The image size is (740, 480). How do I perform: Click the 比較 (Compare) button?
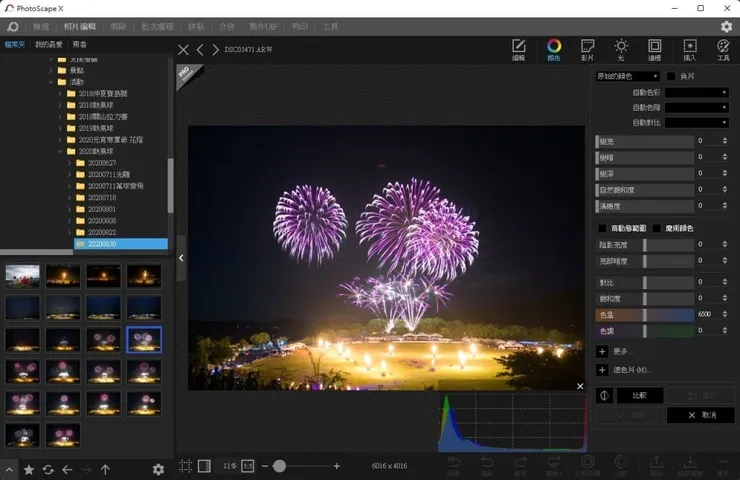pos(639,395)
